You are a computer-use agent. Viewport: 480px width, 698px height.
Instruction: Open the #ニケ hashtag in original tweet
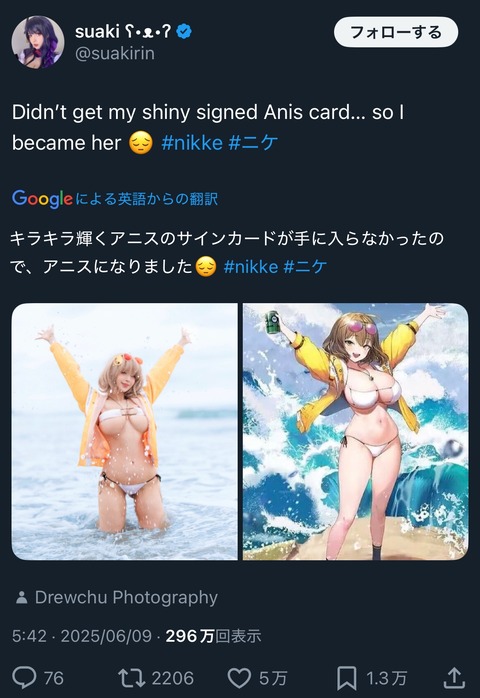point(253,143)
